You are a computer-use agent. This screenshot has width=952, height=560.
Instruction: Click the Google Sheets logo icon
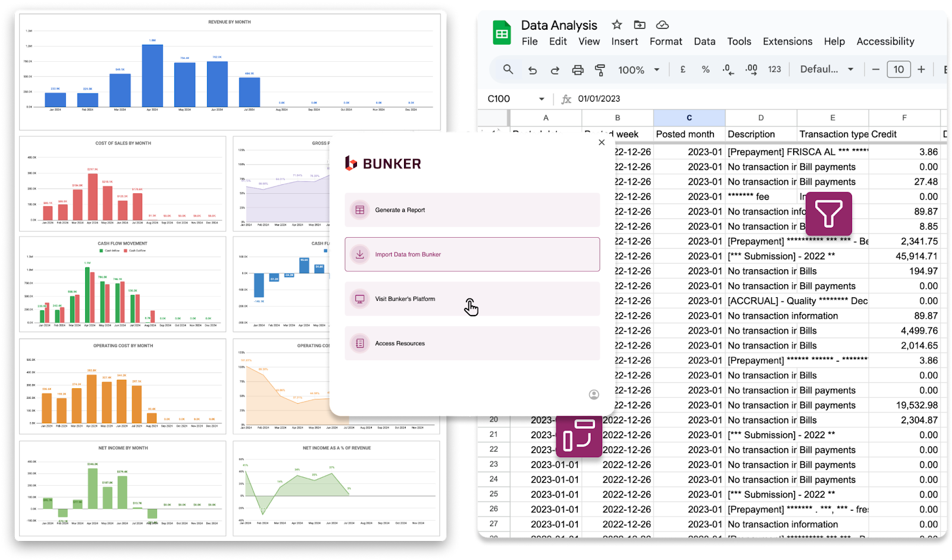tap(502, 32)
